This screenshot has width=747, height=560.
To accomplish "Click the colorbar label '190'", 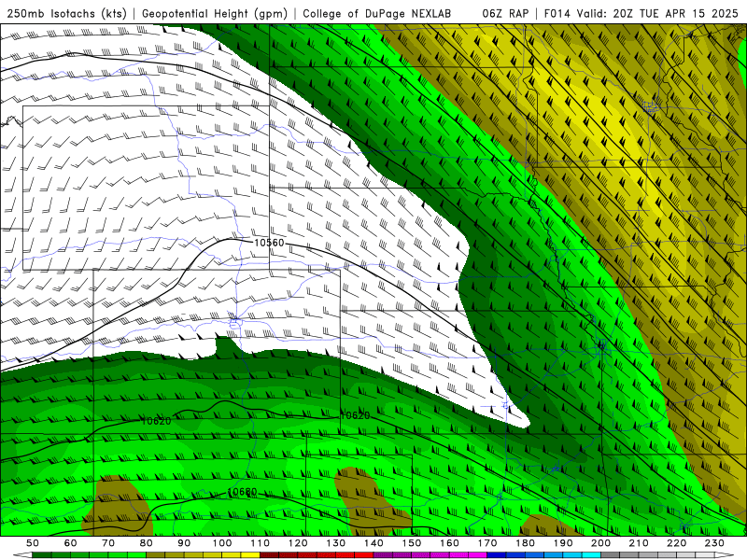I will point(563,543).
